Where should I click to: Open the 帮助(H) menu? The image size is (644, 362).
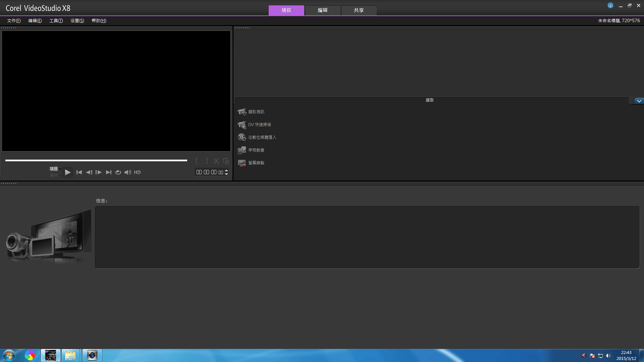click(x=99, y=21)
